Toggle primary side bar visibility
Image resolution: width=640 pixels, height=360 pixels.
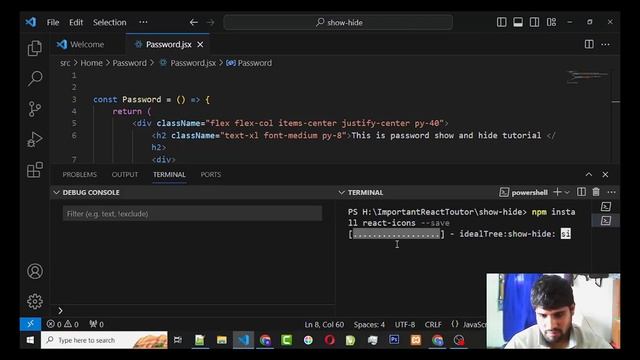[502, 22]
